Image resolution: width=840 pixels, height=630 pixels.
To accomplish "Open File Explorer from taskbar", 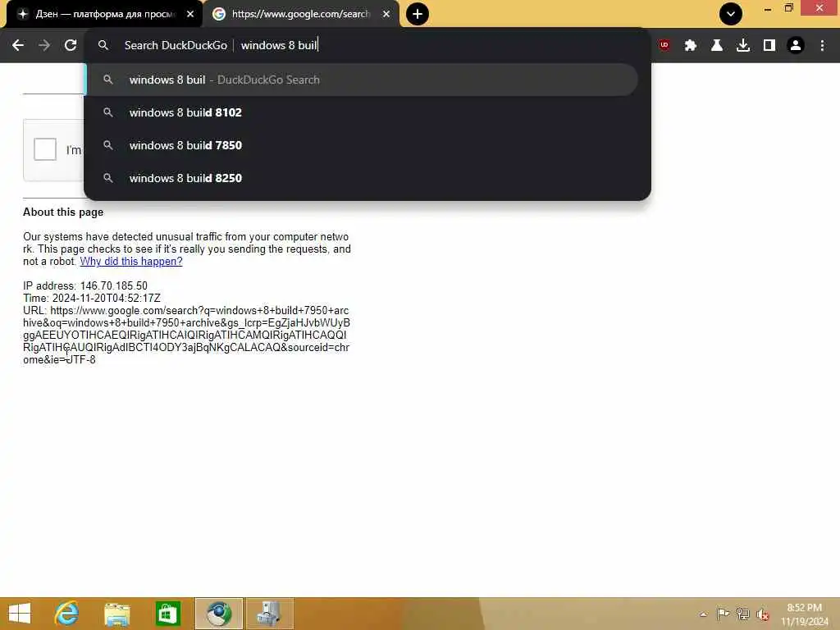I will [117, 614].
